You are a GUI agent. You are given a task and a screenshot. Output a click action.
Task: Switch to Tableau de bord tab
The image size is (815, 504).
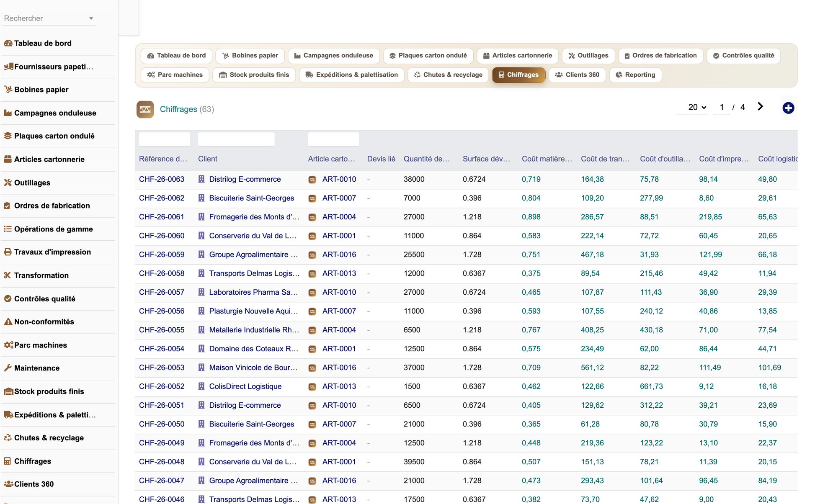click(x=176, y=56)
